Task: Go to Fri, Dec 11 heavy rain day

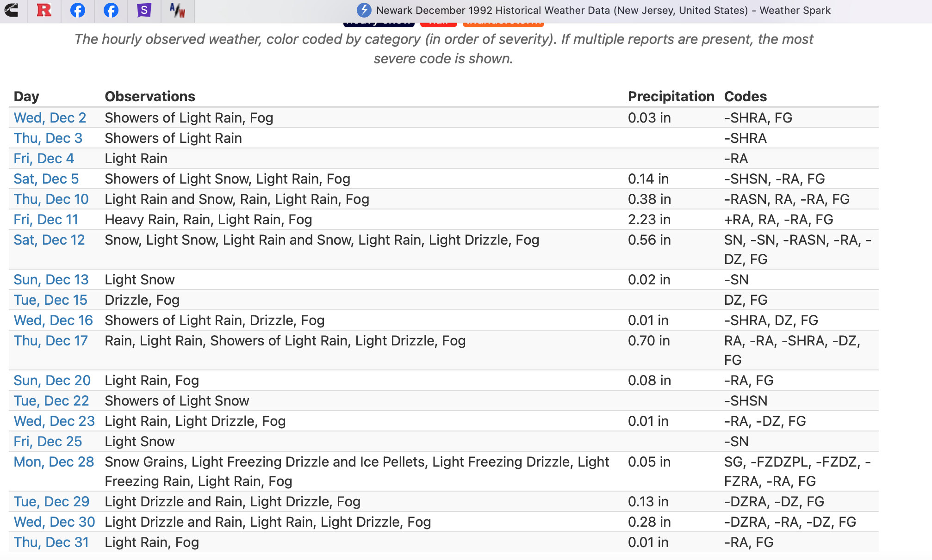Action: 46,220
